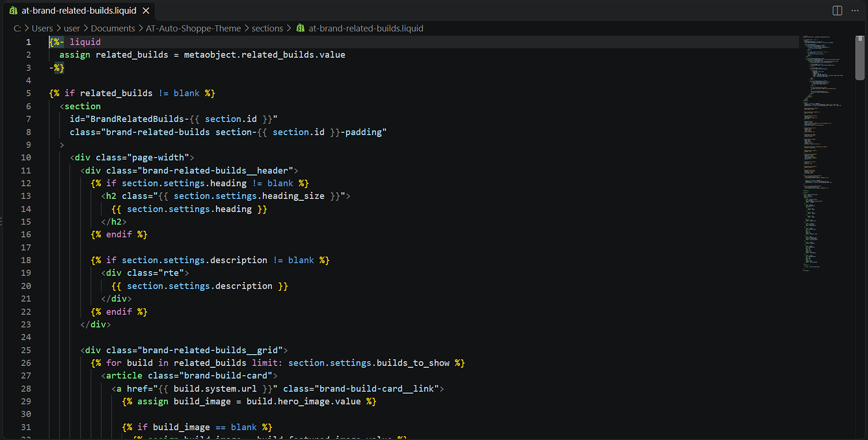Click 'heading_size' in the h2 tag
This screenshot has width=868, height=440.
click(x=293, y=196)
